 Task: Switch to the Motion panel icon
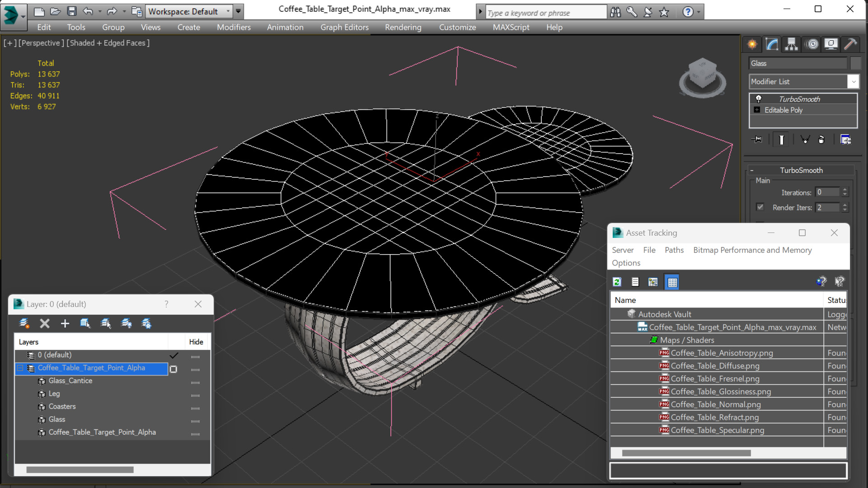812,44
